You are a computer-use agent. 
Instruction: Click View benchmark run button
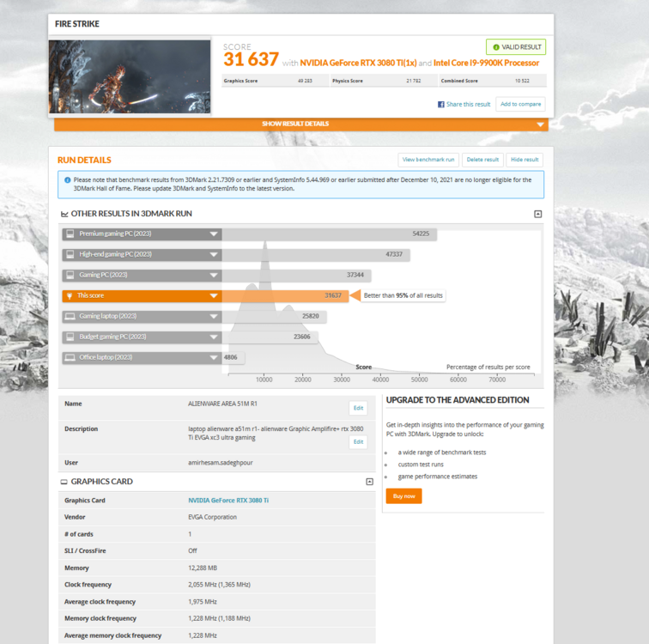point(428,160)
